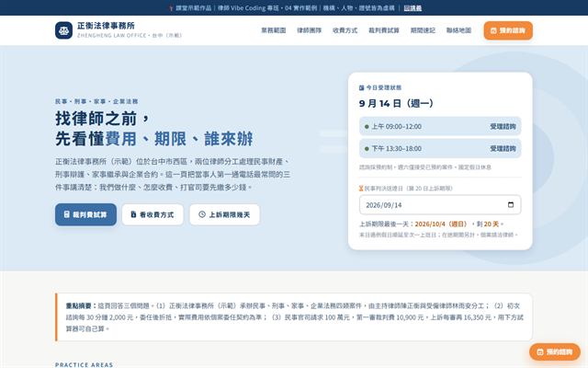Click the orange 預約諮詢 button in header
This screenshot has height=368, width=588.
pyautogui.click(x=508, y=30)
